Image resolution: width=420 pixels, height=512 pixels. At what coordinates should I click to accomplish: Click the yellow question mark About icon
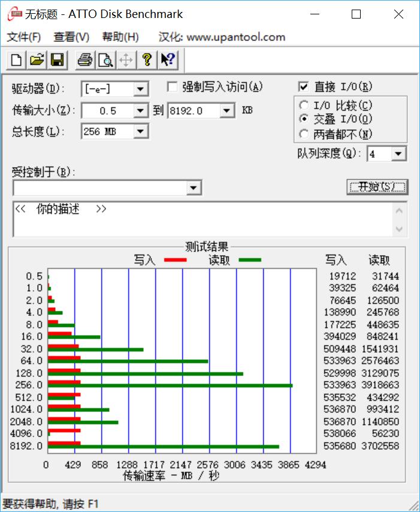[x=147, y=60]
